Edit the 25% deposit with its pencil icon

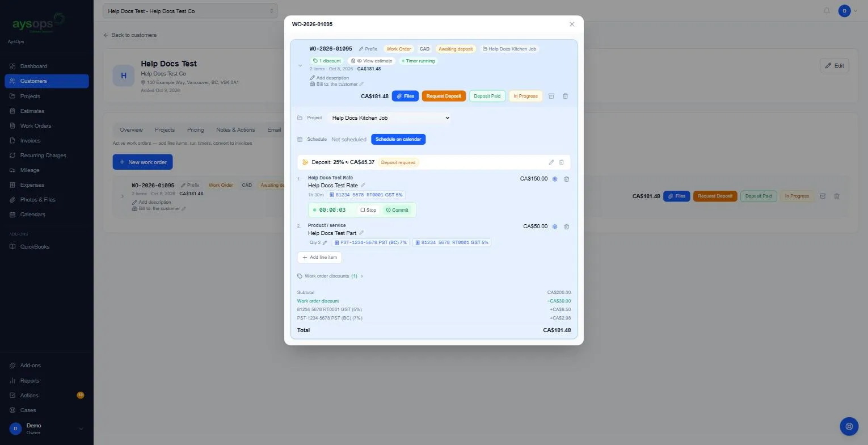point(551,162)
